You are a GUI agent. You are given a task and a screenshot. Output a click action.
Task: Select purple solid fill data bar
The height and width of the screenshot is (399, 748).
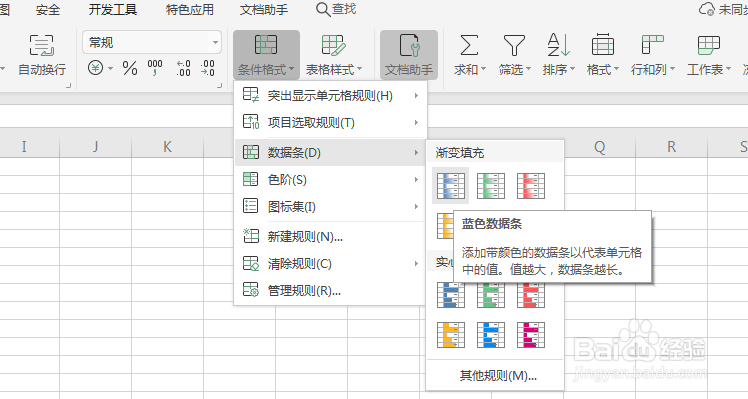pyautogui.click(x=530, y=335)
